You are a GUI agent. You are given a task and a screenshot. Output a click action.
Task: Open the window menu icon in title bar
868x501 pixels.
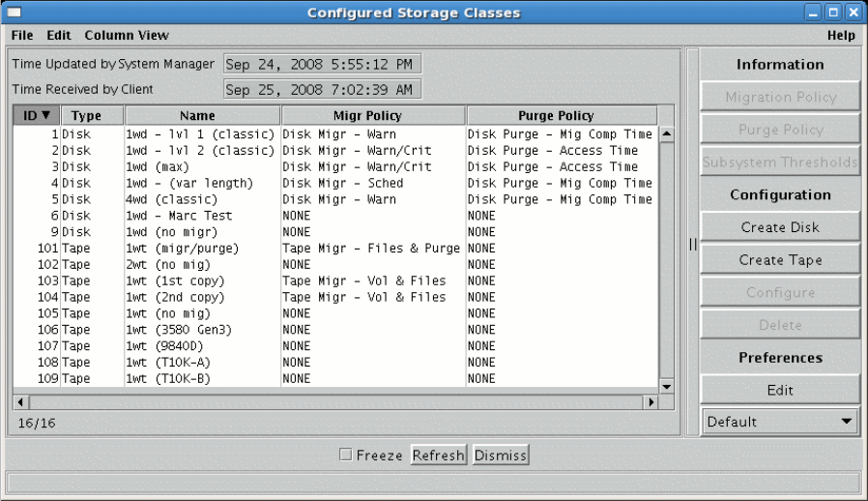(x=14, y=13)
